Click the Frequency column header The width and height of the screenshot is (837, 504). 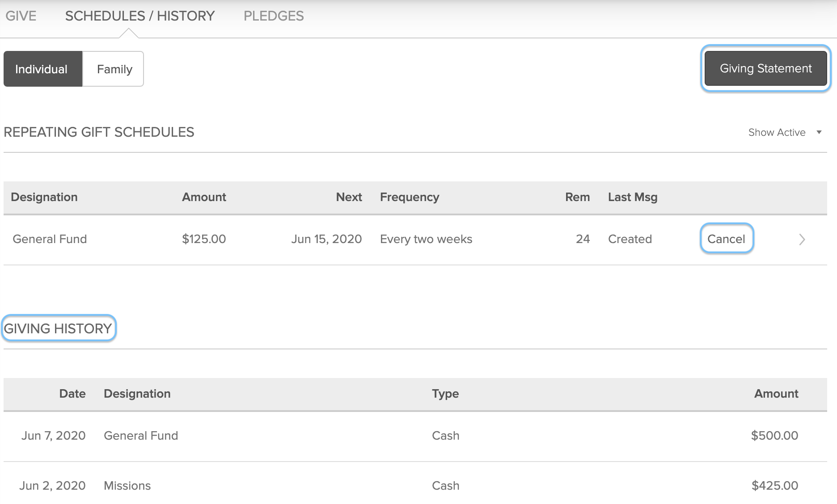[x=410, y=197]
